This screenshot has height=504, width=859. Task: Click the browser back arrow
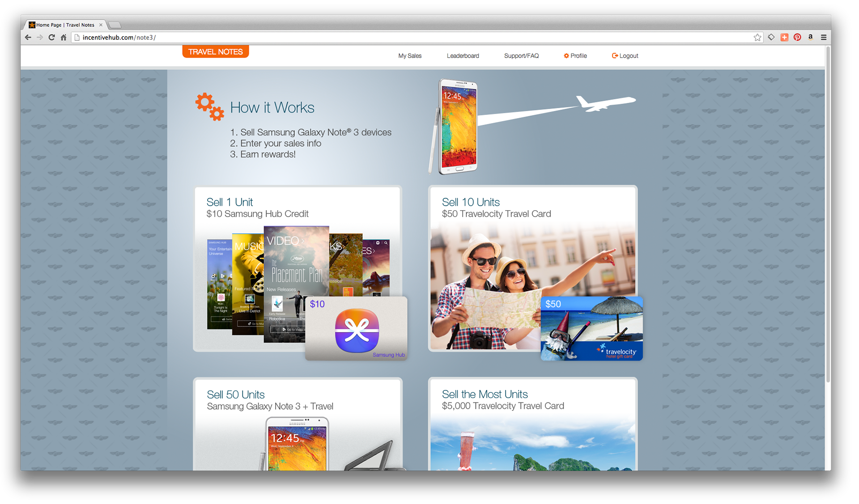28,38
